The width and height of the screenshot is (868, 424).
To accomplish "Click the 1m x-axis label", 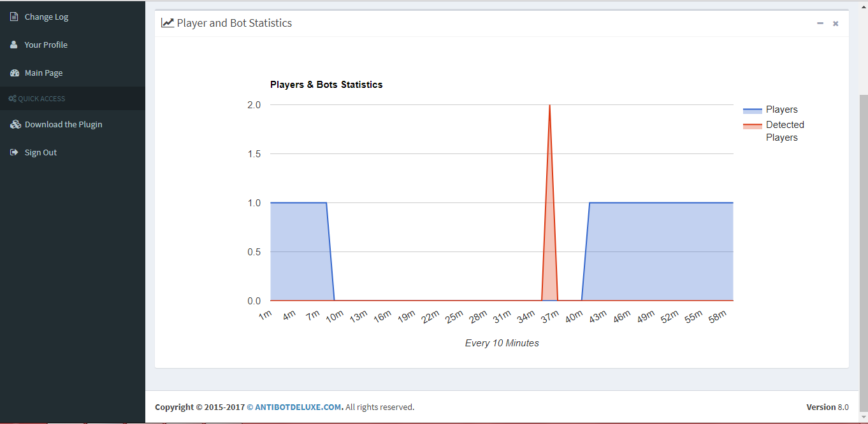I will (265, 314).
